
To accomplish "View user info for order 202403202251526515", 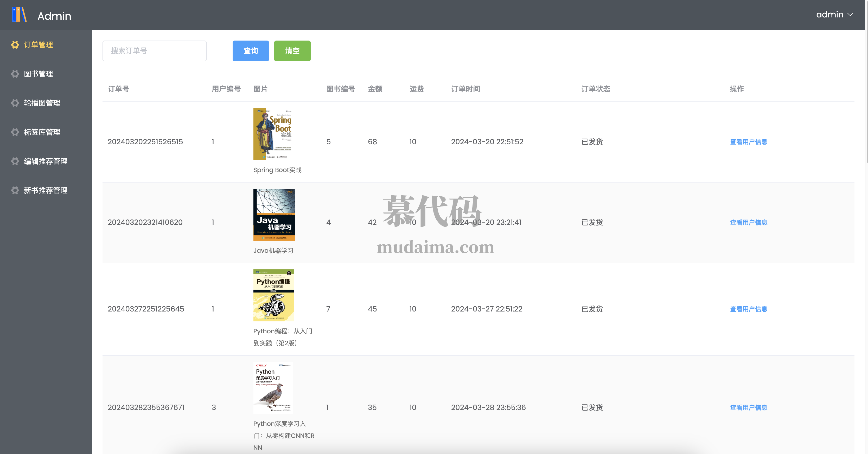I will click(748, 142).
